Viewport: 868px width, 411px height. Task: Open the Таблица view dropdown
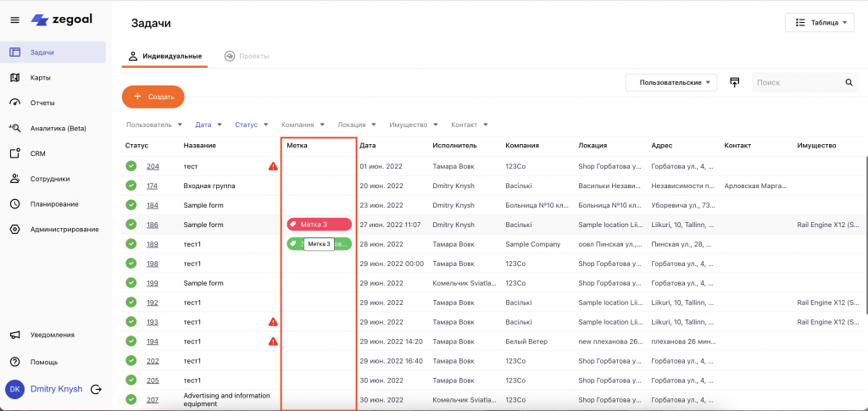tap(818, 23)
